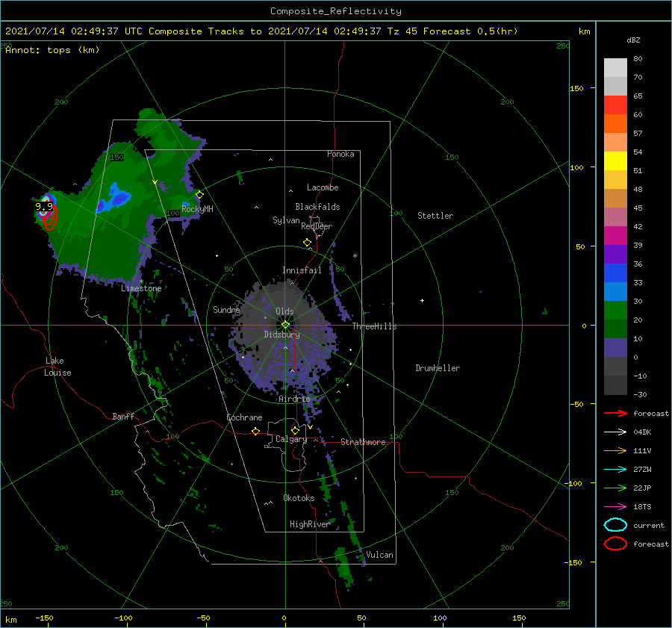
Task: Click the Calgary city label
Action: pyautogui.click(x=291, y=439)
